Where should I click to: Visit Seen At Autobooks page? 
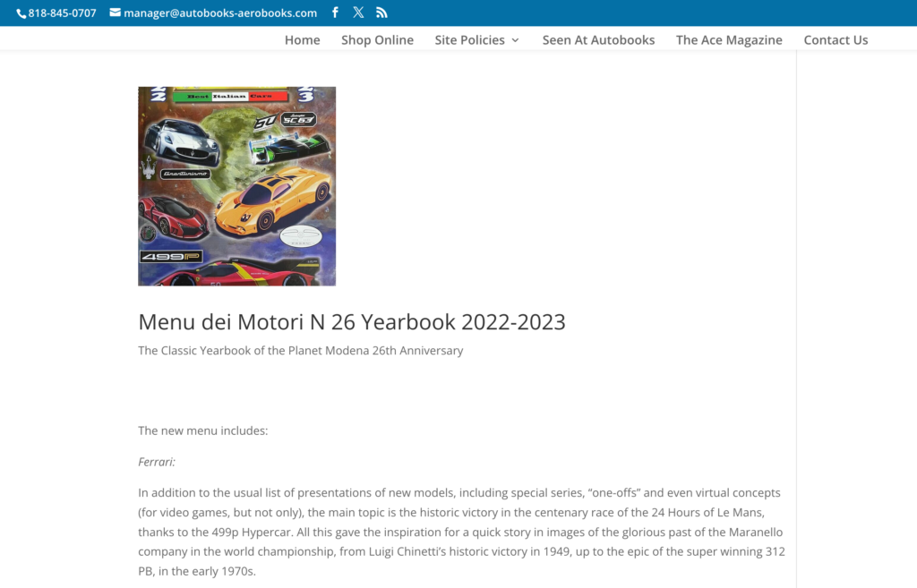(598, 39)
